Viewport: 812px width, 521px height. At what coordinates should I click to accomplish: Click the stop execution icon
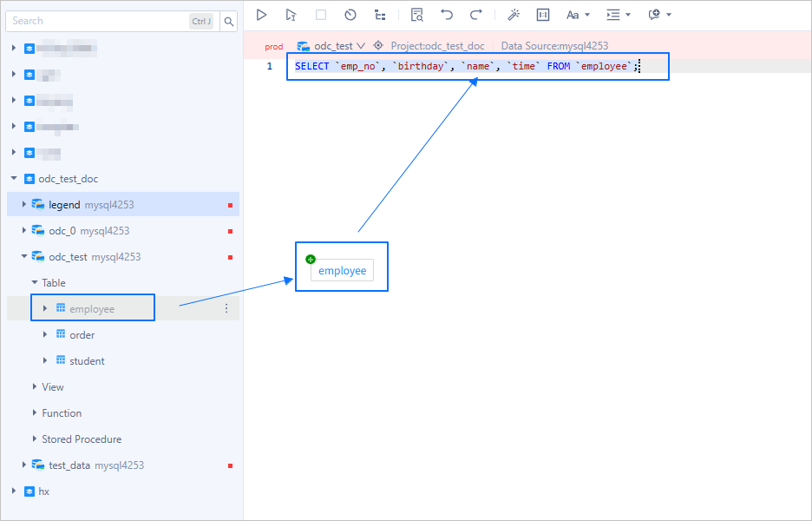(x=320, y=14)
